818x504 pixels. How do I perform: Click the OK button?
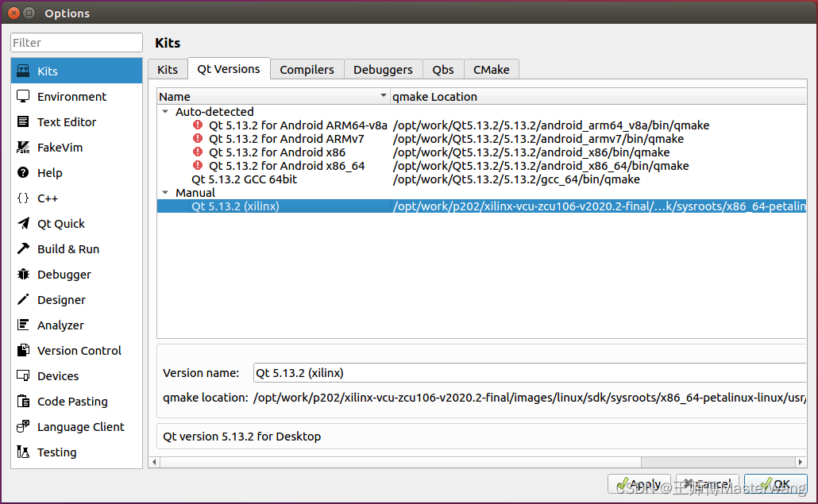tap(776, 484)
